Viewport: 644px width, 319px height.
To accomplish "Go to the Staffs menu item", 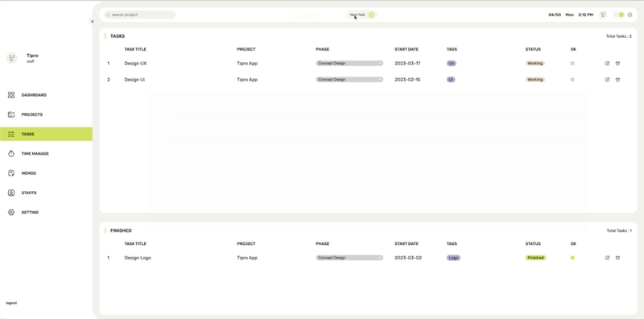I will coord(29,193).
